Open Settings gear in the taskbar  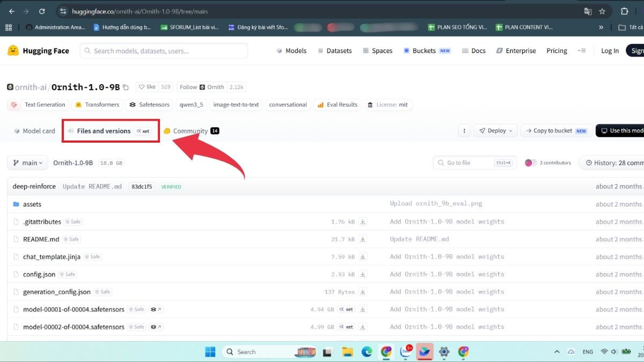(444, 352)
